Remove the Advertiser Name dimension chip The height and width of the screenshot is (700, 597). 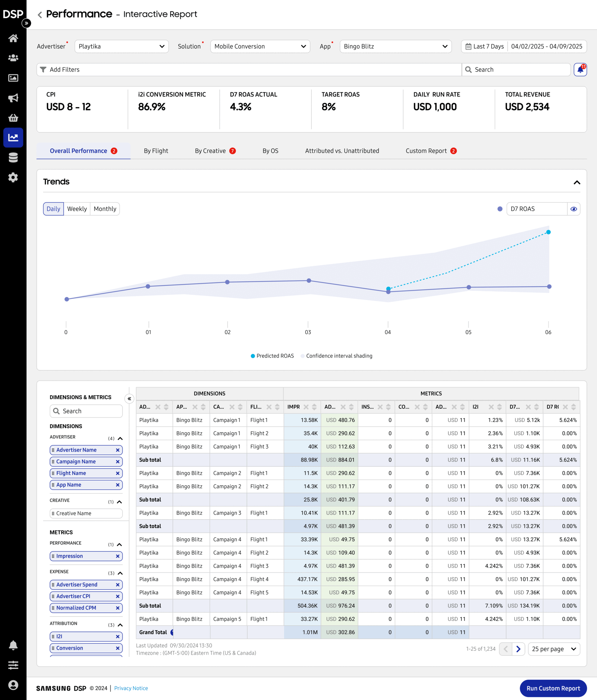[x=118, y=450]
